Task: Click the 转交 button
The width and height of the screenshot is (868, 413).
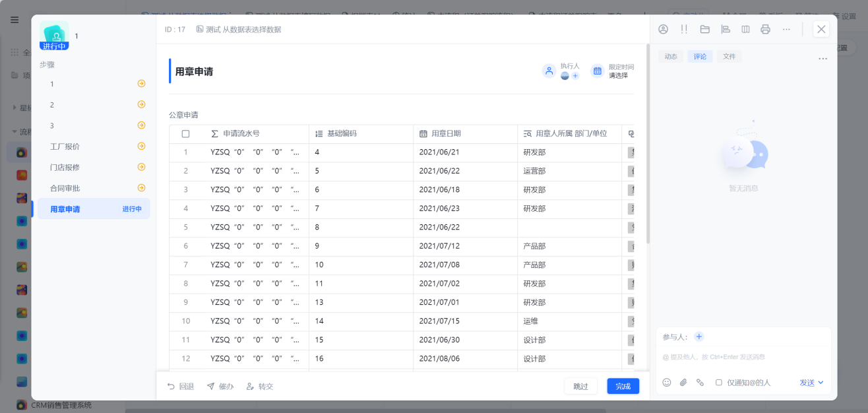Action: click(x=259, y=387)
